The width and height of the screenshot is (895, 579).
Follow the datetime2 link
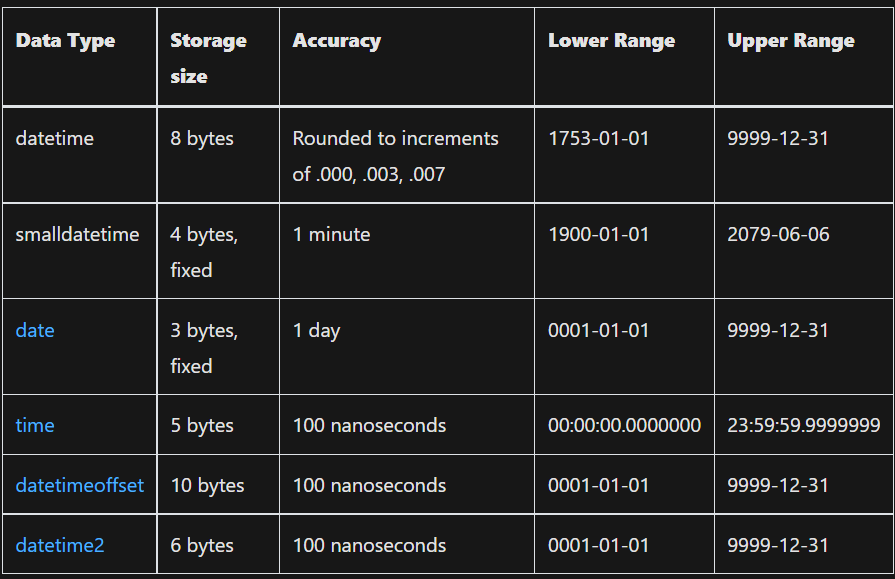click(60, 545)
